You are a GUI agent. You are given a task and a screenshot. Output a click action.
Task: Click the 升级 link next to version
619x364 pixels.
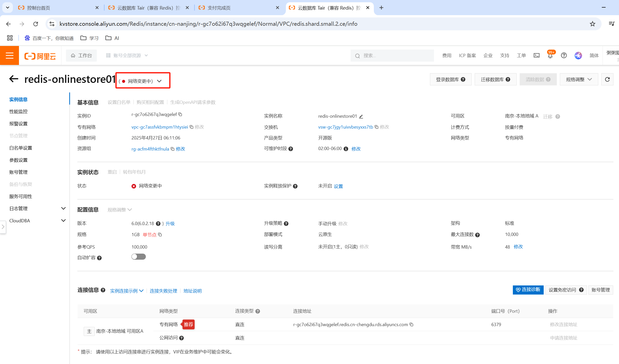coord(170,224)
